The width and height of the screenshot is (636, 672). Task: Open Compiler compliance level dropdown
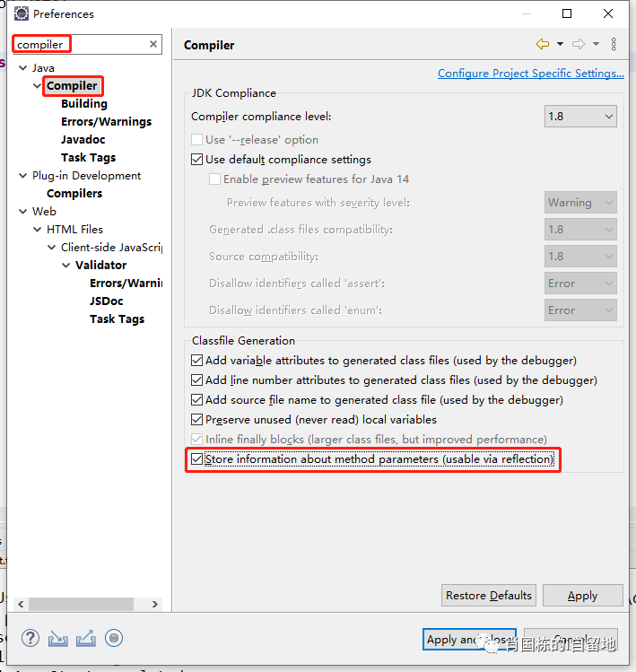[580, 117]
